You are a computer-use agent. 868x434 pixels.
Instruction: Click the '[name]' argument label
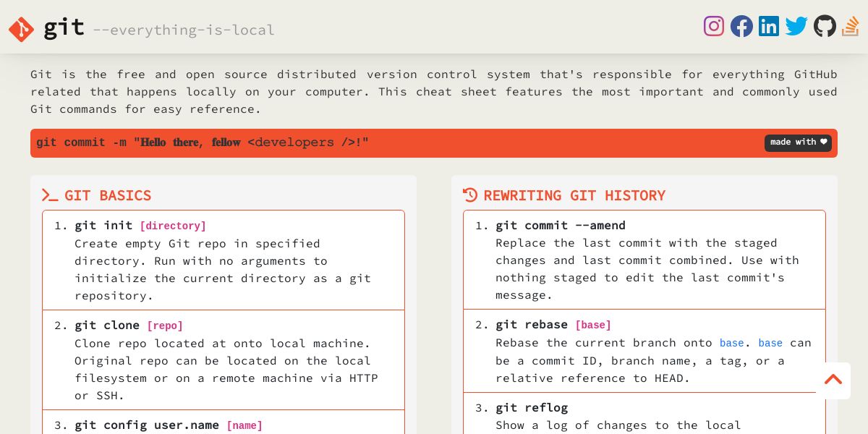point(244,426)
